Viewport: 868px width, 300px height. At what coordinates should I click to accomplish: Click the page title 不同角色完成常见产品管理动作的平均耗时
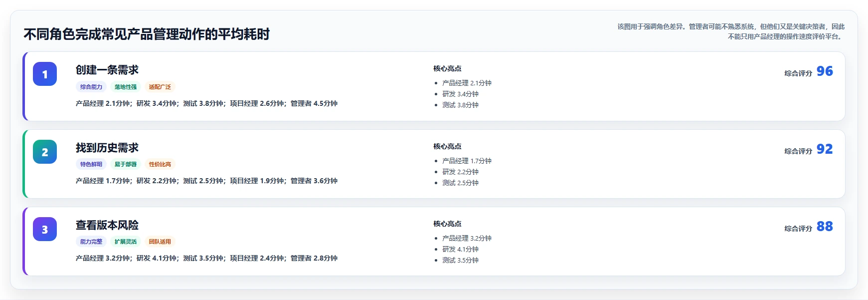(x=147, y=34)
